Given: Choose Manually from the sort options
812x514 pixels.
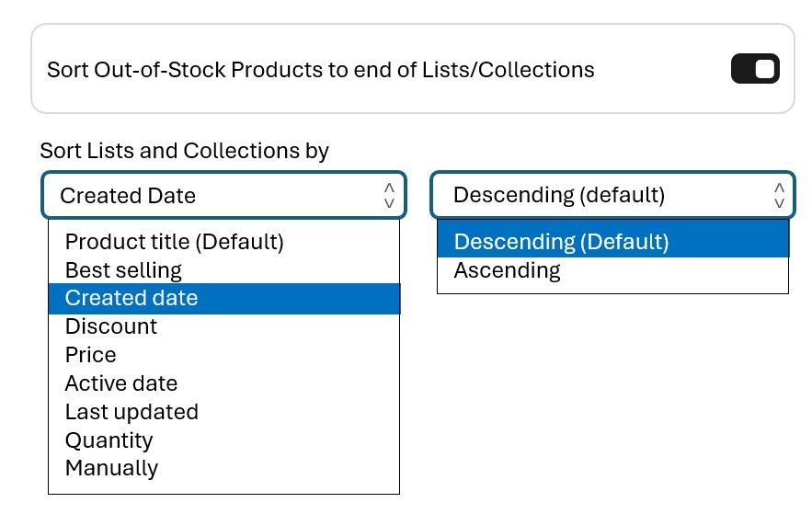Looking at the screenshot, I should (x=111, y=468).
